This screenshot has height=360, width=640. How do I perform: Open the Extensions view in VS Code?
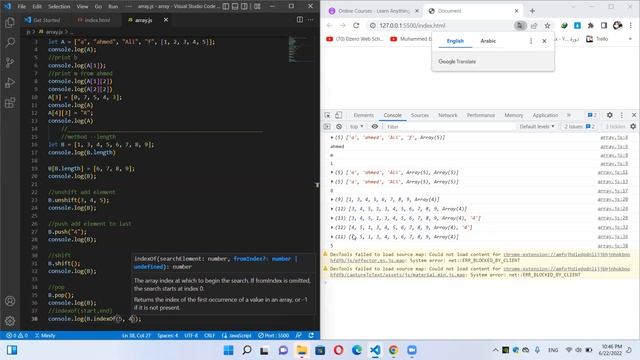pos(10,102)
